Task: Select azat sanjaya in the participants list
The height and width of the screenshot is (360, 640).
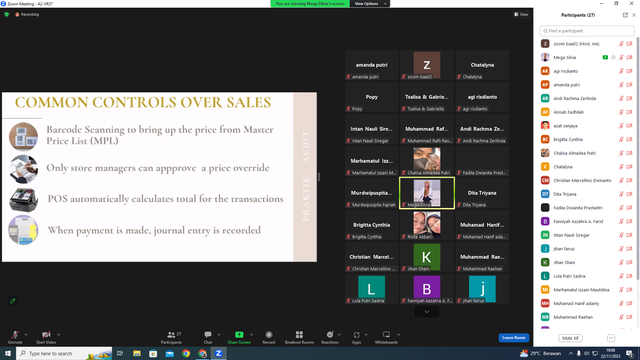Action: coord(587,126)
